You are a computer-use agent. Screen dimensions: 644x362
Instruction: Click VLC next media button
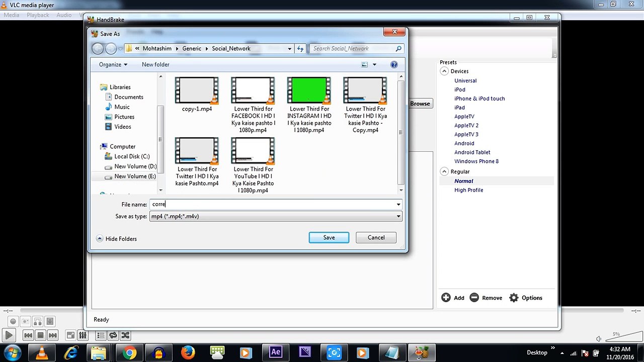click(53, 335)
